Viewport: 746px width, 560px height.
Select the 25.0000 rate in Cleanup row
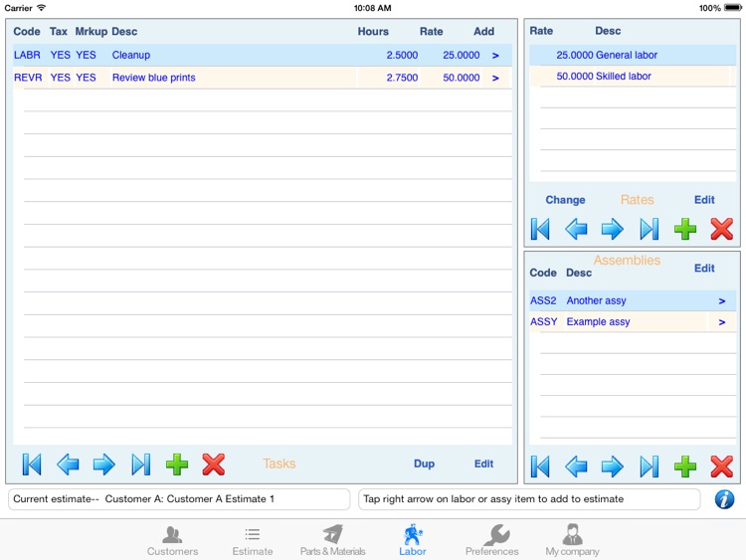[461, 55]
